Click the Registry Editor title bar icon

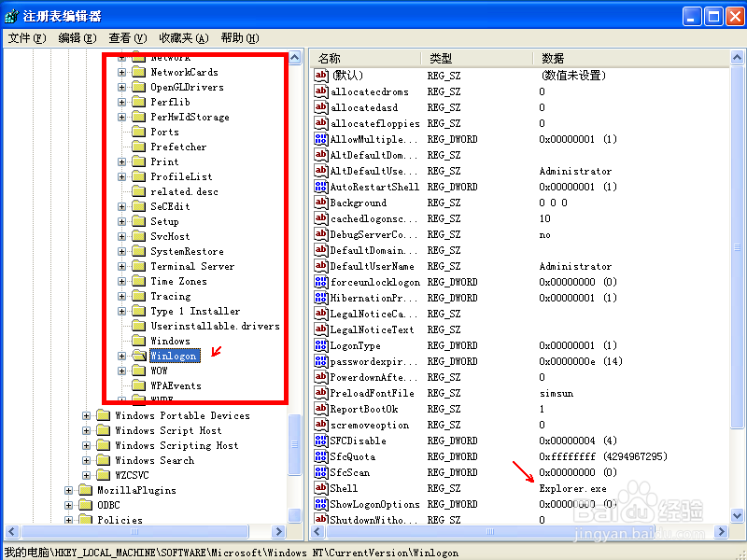(11, 16)
